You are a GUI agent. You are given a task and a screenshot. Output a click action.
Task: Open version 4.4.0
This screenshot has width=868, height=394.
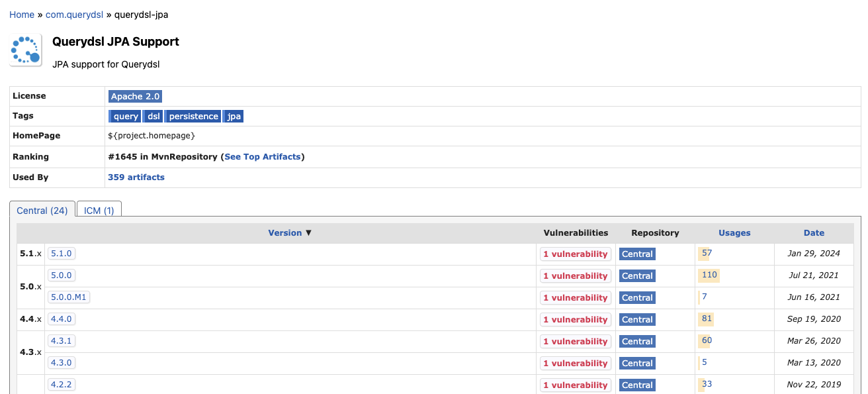tap(62, 319)
